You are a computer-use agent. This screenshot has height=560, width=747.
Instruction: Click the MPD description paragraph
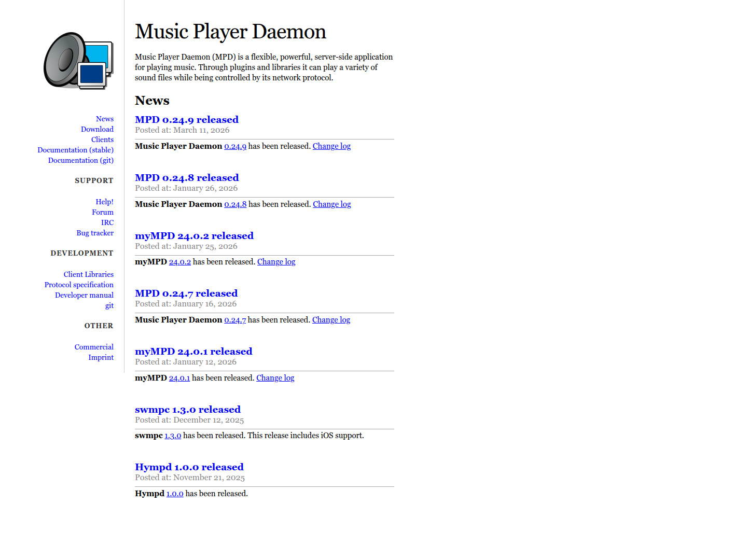coord(264,67)
